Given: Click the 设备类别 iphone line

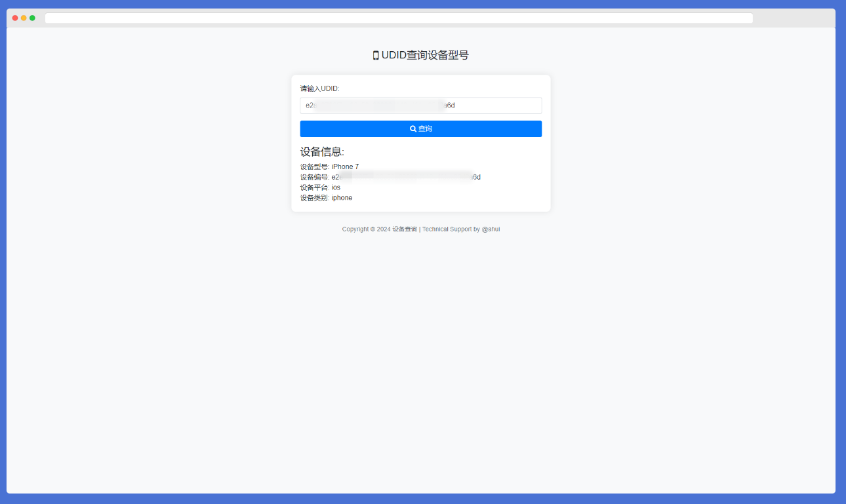Looking at the screenshot, I should tap(326, 197).
